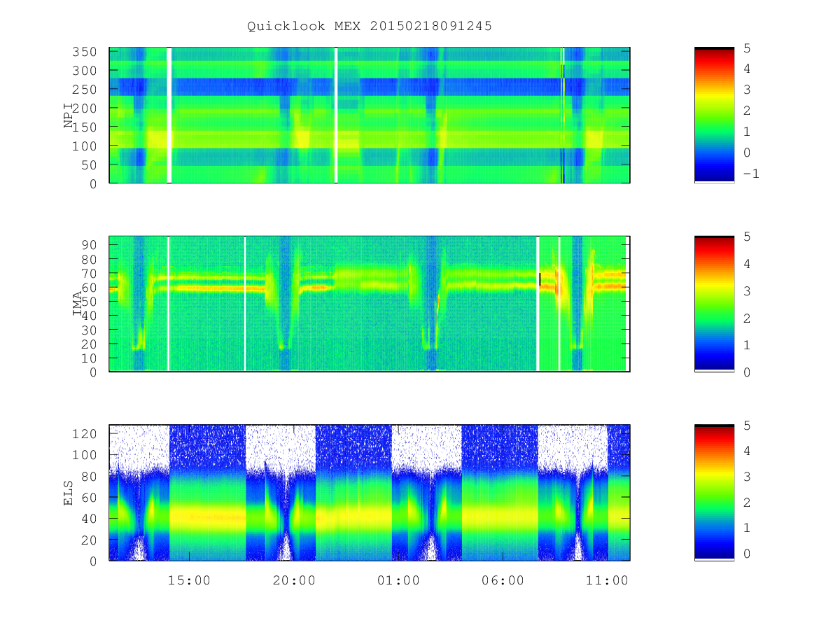This screenshot has width=840, height=630.
Task: Click the 11:00 time axis label
Action: 608,580
